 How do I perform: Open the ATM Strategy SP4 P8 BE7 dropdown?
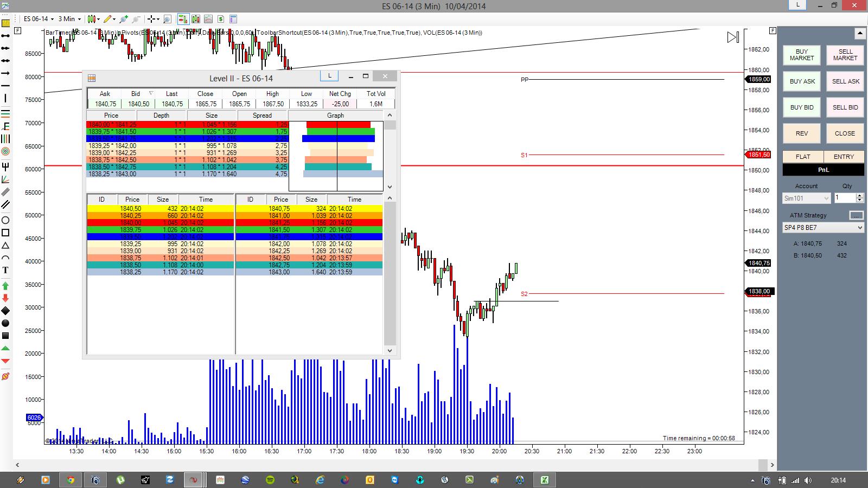(x=823, y=228)
